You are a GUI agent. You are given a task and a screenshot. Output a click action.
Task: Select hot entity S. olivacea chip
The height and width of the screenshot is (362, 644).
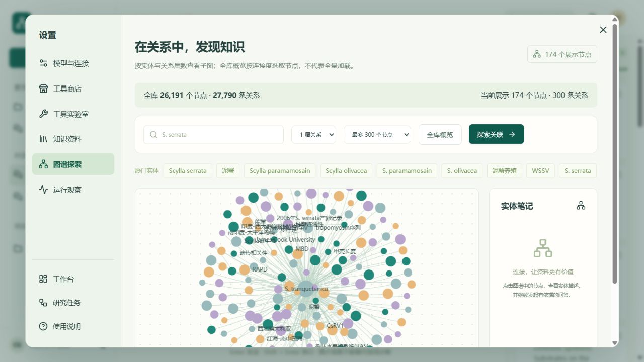point(462,171)
